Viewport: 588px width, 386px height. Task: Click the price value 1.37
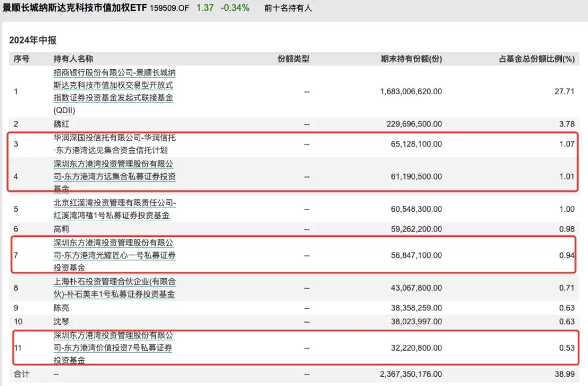coord(205,8)
